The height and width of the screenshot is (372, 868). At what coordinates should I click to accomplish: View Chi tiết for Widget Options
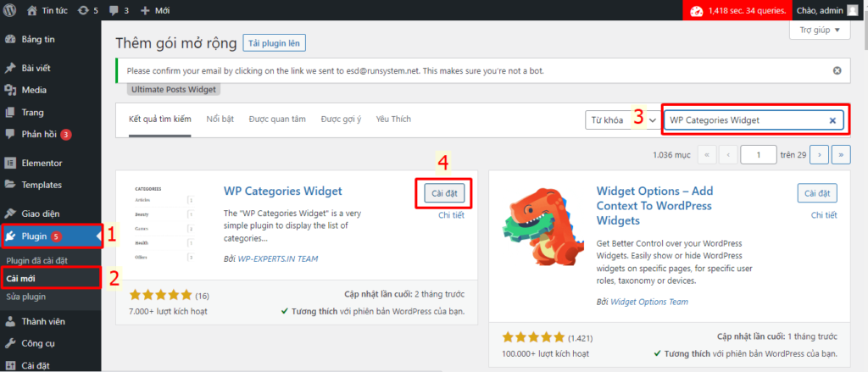point(824,215)
